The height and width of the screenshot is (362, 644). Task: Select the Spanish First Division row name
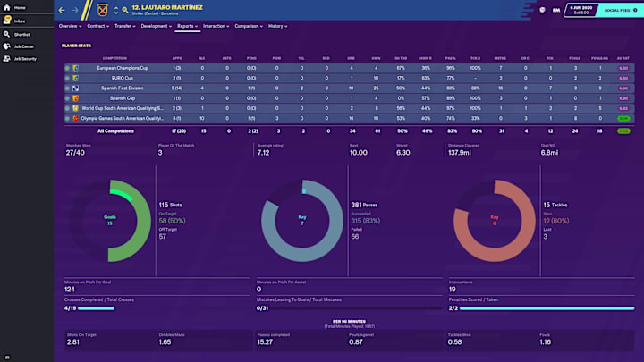123,88
